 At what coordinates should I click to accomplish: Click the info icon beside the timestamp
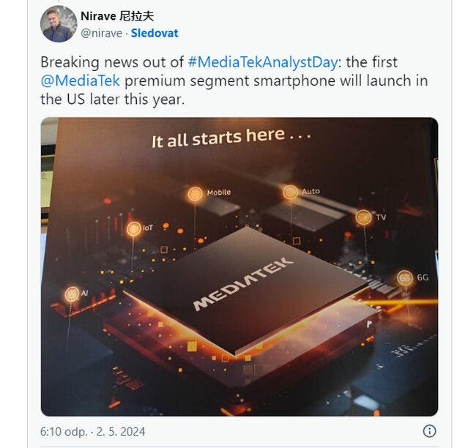pyautogui.click(x=429, y=431)
